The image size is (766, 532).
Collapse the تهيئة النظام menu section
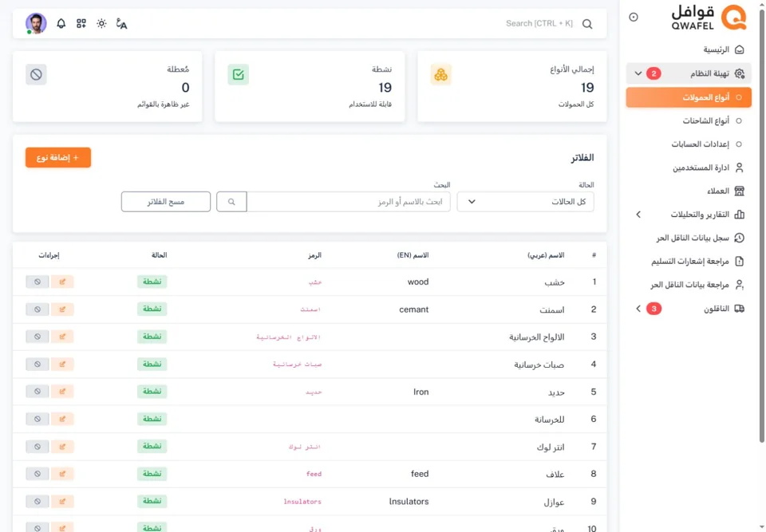689,73
